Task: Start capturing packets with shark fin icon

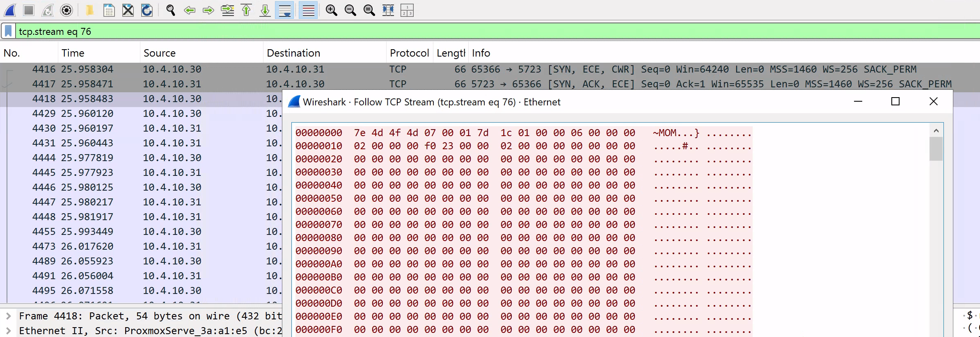Action: [x=10, y=10]
